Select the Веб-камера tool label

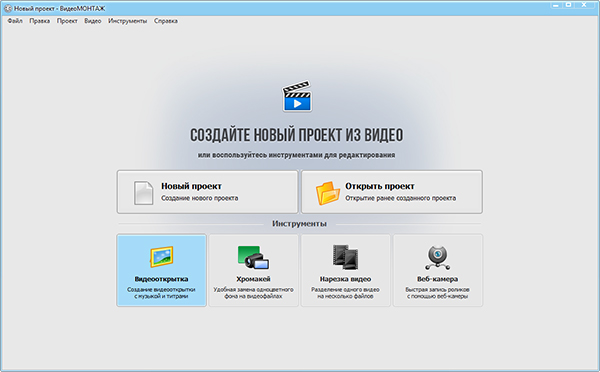pos(437,279)
